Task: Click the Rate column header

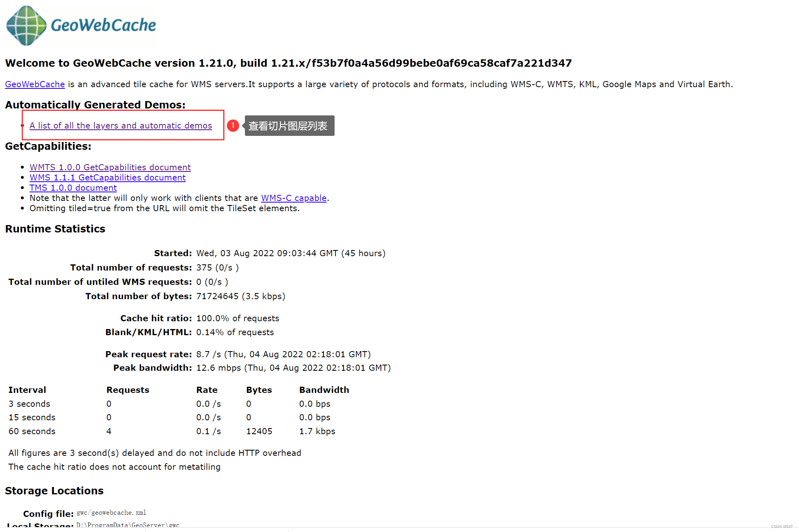Action: click(207, 390)
